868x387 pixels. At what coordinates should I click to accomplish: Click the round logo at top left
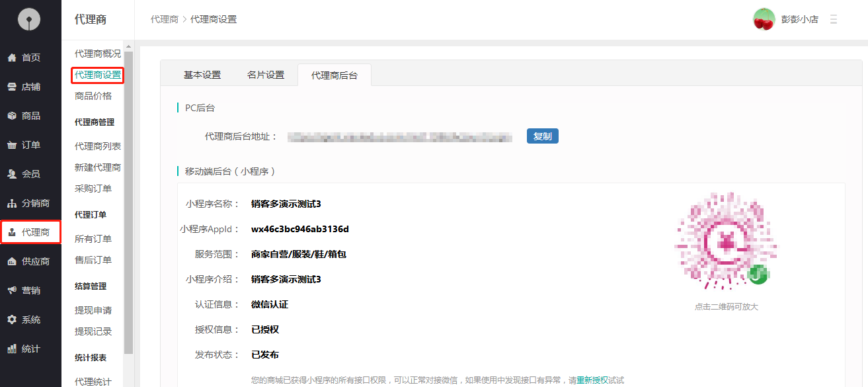tap(29, 20)
